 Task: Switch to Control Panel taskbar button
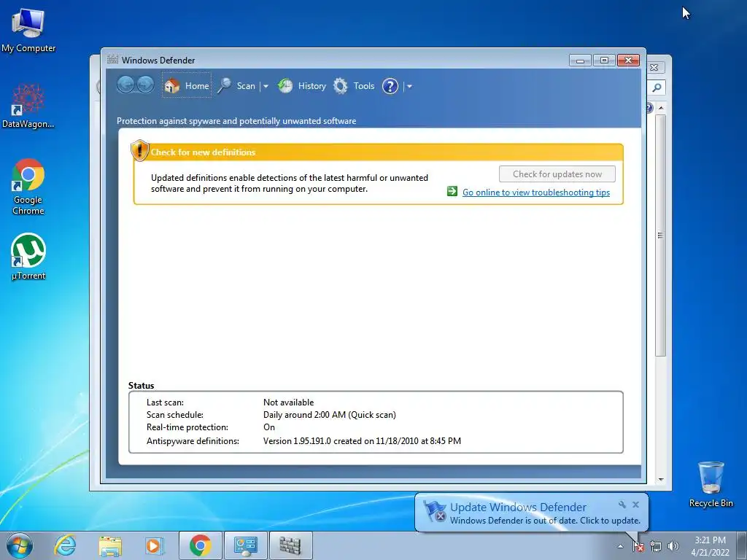[245, 545]
